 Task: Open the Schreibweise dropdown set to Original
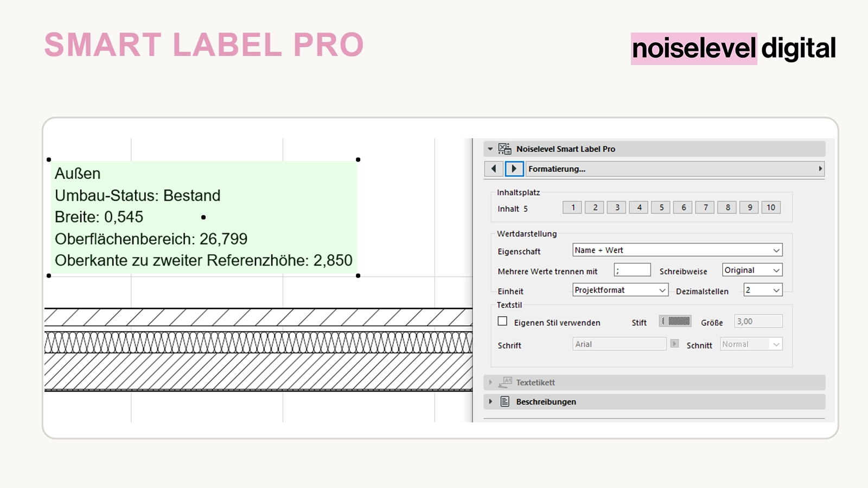(x=752, y=270)
